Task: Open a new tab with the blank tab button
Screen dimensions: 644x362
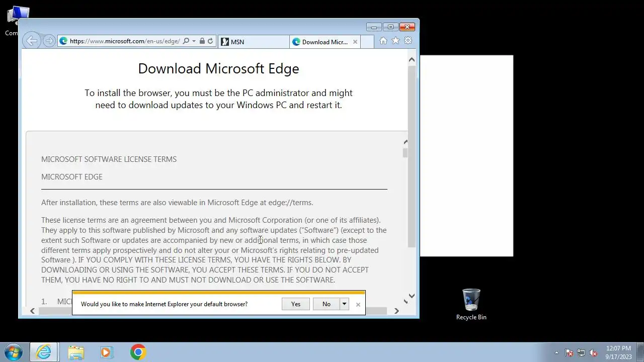Action: click(x=367, y=42)
